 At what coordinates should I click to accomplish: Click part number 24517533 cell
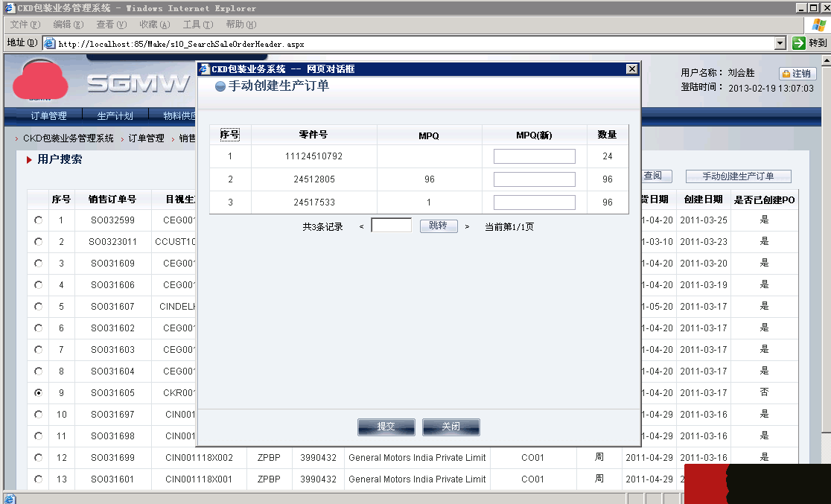pyautogui.click(x=313, y=202)
